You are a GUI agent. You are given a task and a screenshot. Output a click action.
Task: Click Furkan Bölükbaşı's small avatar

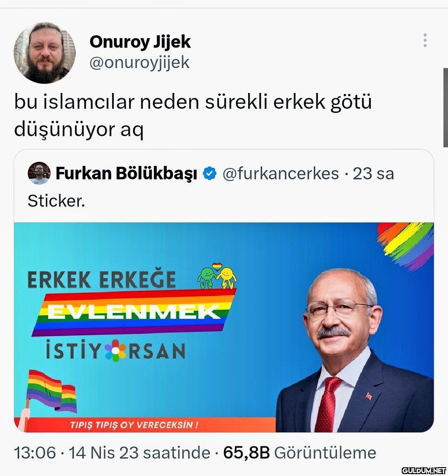pos(39,173)
